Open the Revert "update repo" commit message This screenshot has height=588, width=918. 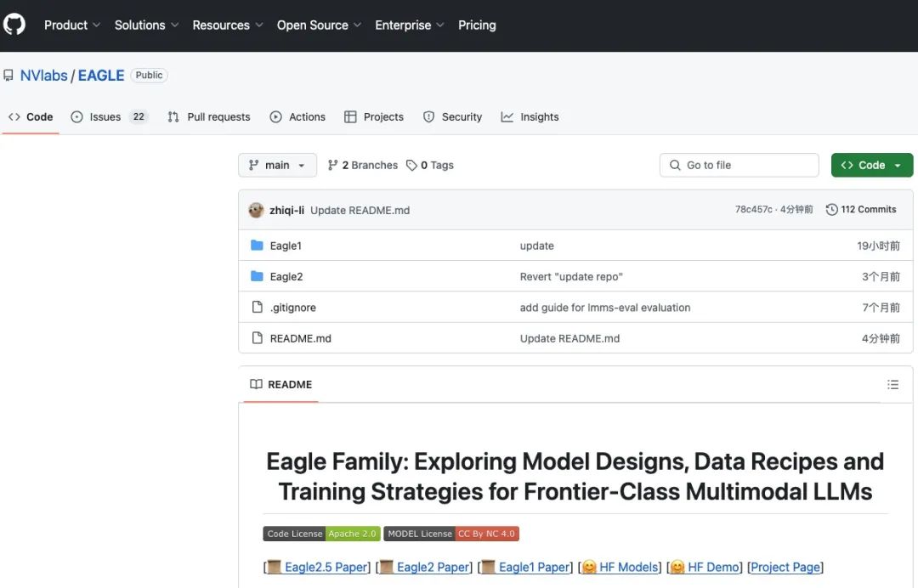571,277
